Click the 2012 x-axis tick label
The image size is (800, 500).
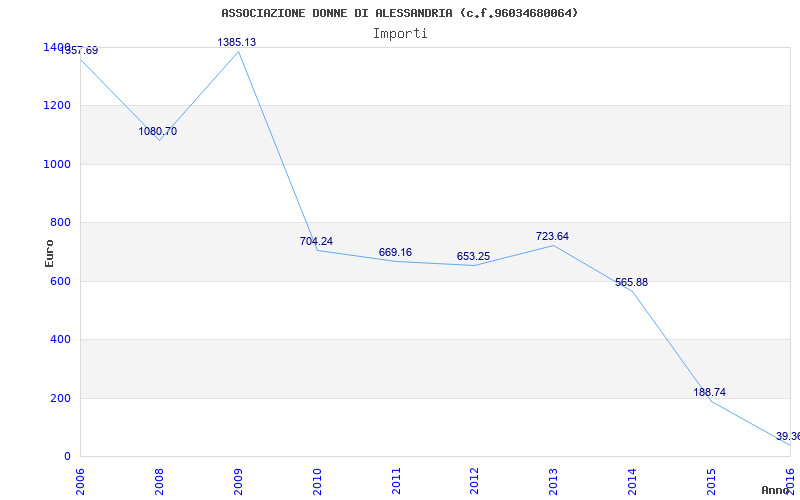pyautogui.click(x=474, y=481)
